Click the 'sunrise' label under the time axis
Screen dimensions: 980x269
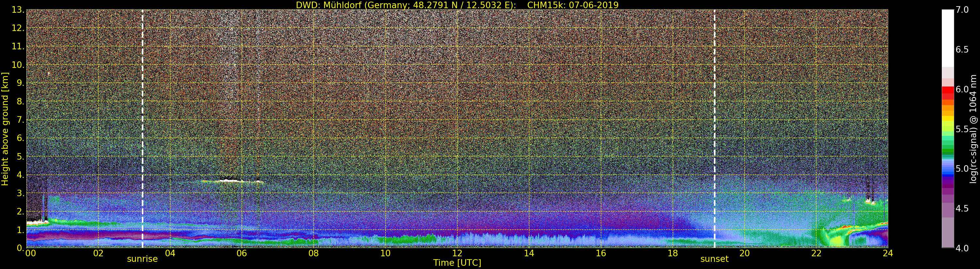[142, 259]
